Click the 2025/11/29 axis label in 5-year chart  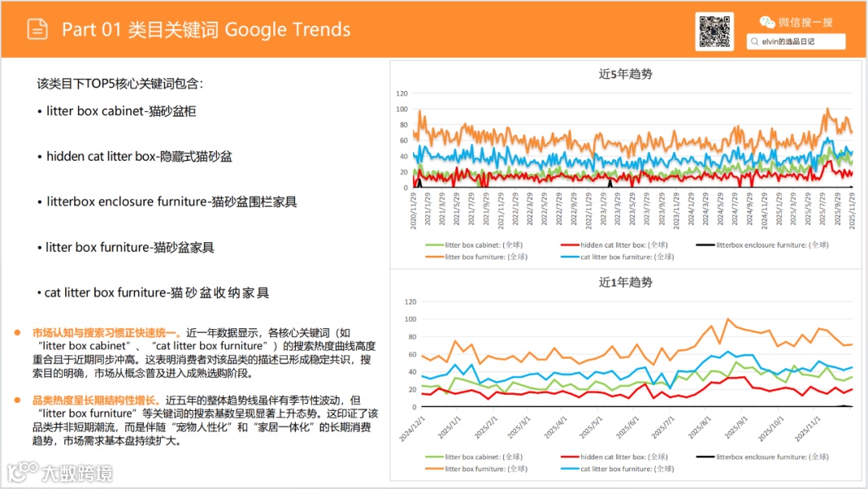coord(851,211)
